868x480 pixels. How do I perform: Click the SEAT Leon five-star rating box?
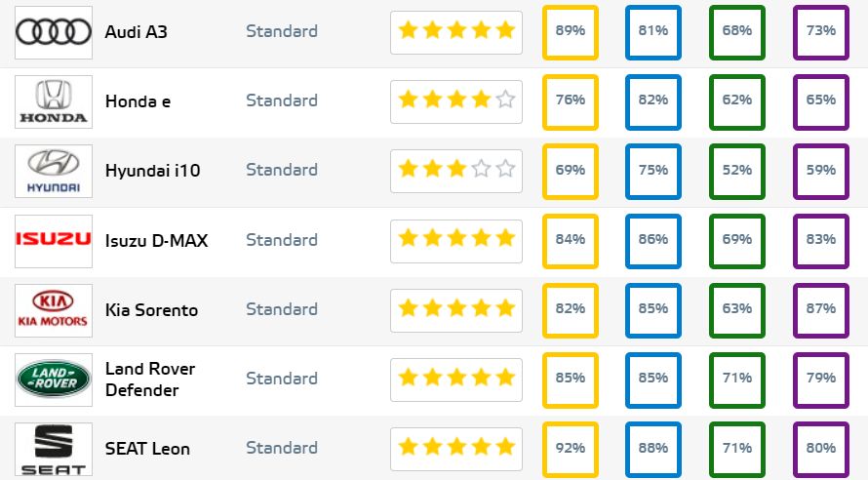click(455, 448)
